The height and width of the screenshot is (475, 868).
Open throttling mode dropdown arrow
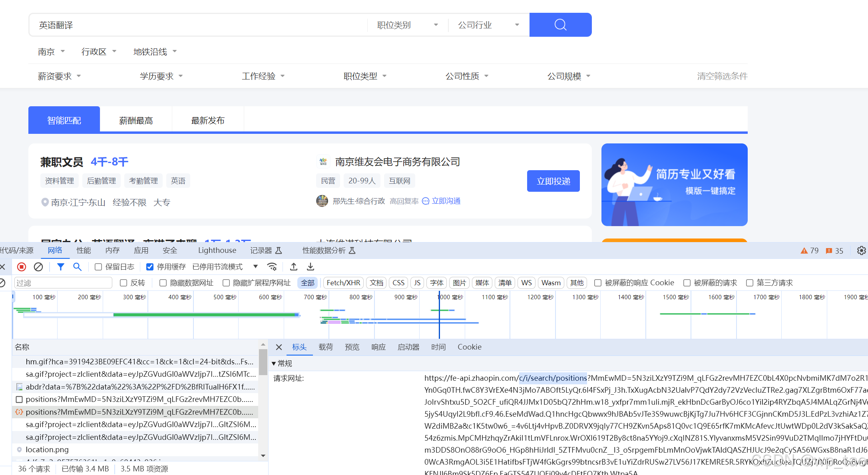coord(255,266)
